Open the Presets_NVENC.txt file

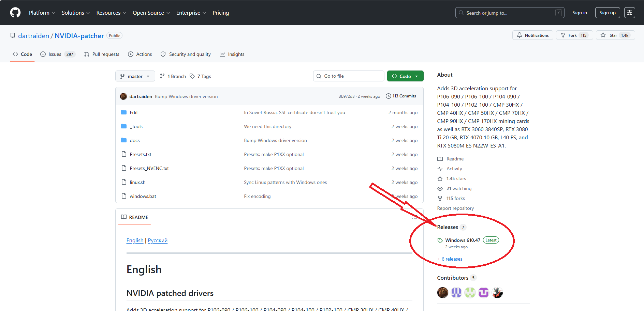point(149,168)
